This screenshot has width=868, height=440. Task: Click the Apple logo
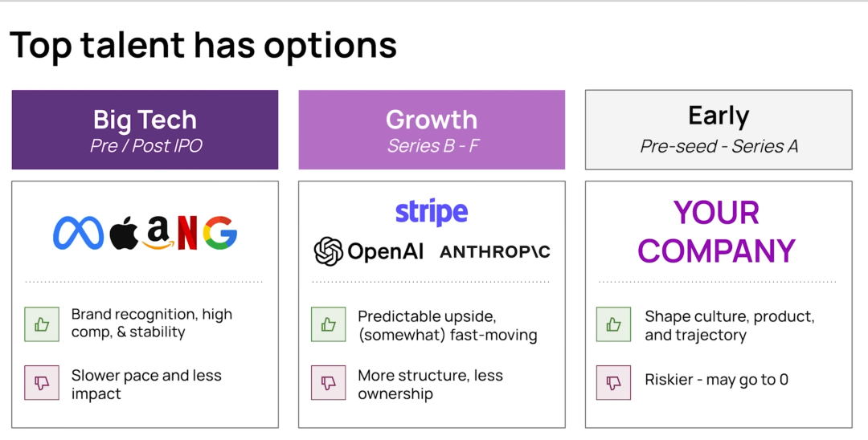coord(124,233)
